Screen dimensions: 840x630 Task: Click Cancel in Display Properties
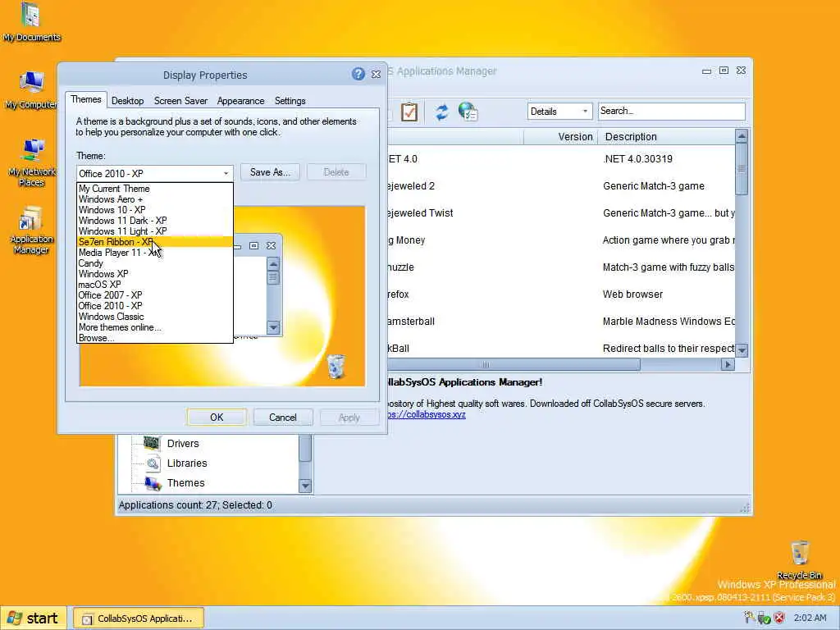coord(283,418)
